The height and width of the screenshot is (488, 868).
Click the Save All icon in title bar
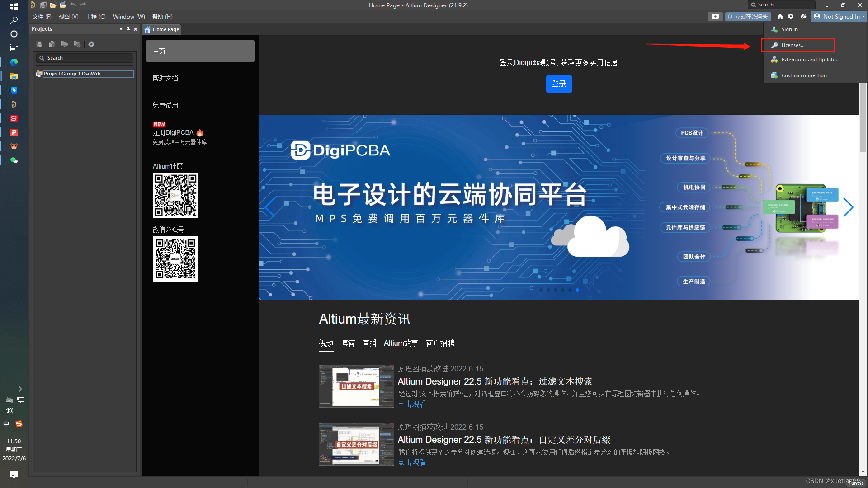(43, 5)
